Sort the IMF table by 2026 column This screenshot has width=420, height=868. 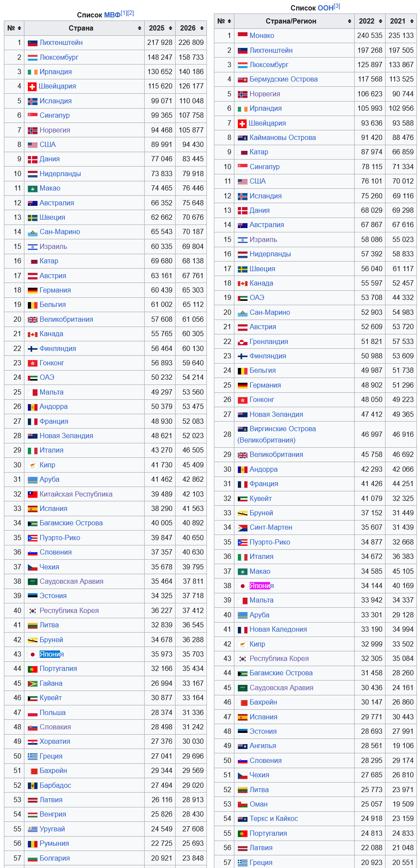tap(191, 28)
